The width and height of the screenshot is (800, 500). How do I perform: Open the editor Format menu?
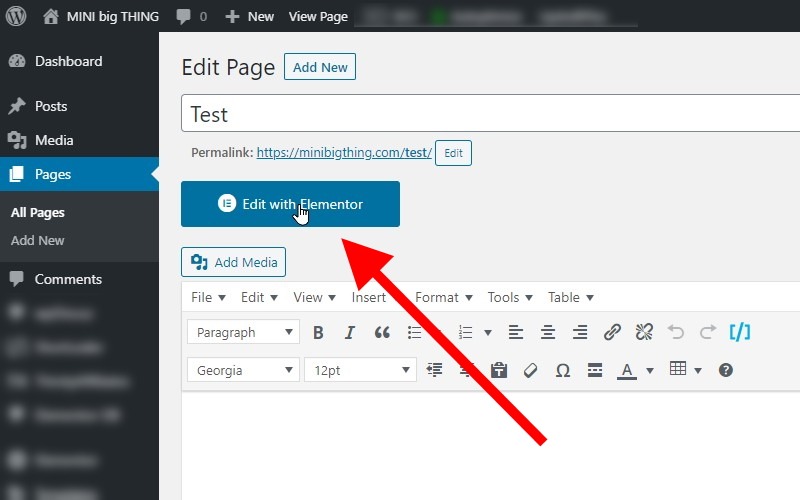[x=443, y=297]
